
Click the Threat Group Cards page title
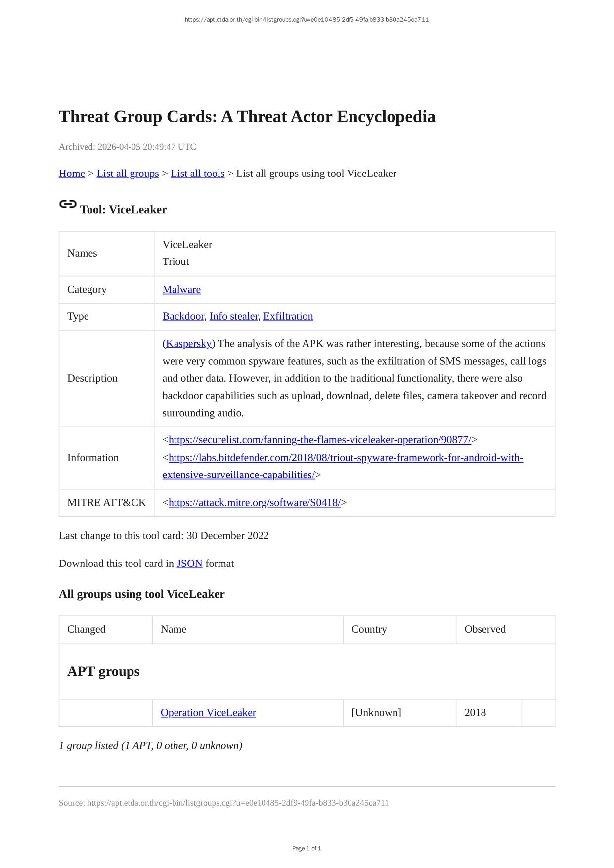247,117
